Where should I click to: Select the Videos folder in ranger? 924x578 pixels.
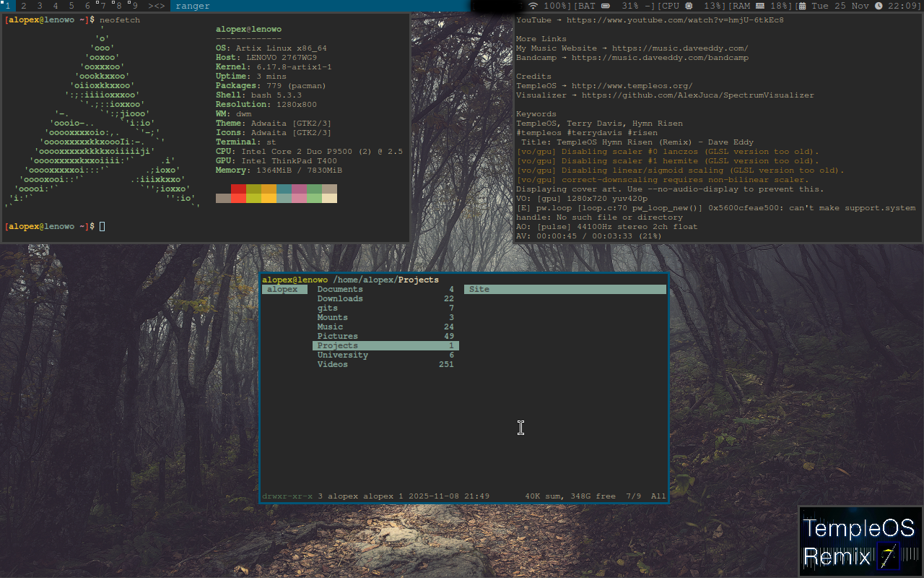pos(385,365)
